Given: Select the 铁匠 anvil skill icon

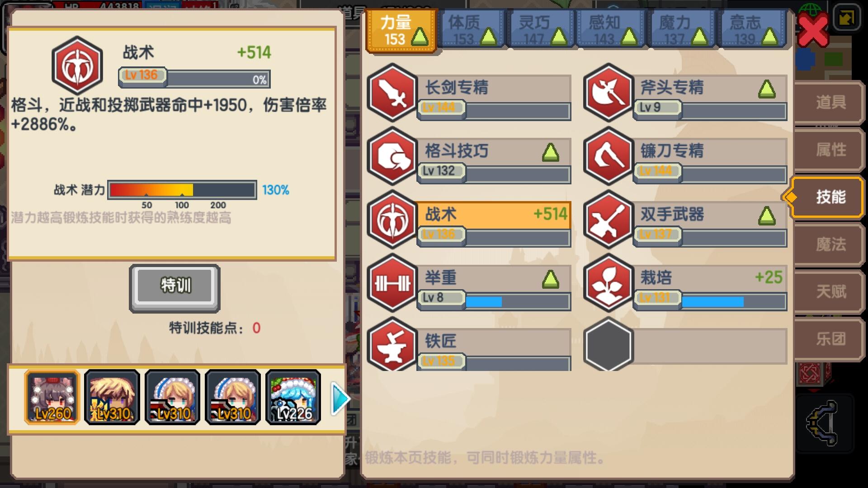Looking at the screenshot, I should (x=392, y=344).
